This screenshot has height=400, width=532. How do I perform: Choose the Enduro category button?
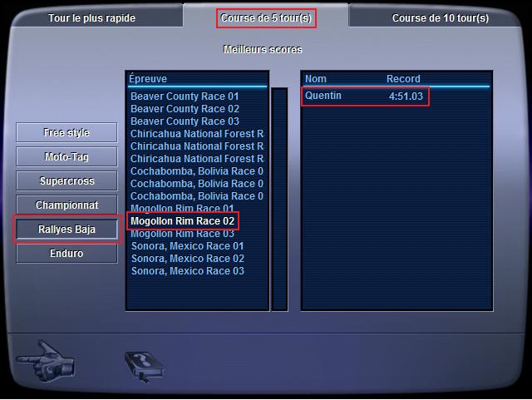pos(66,254)
